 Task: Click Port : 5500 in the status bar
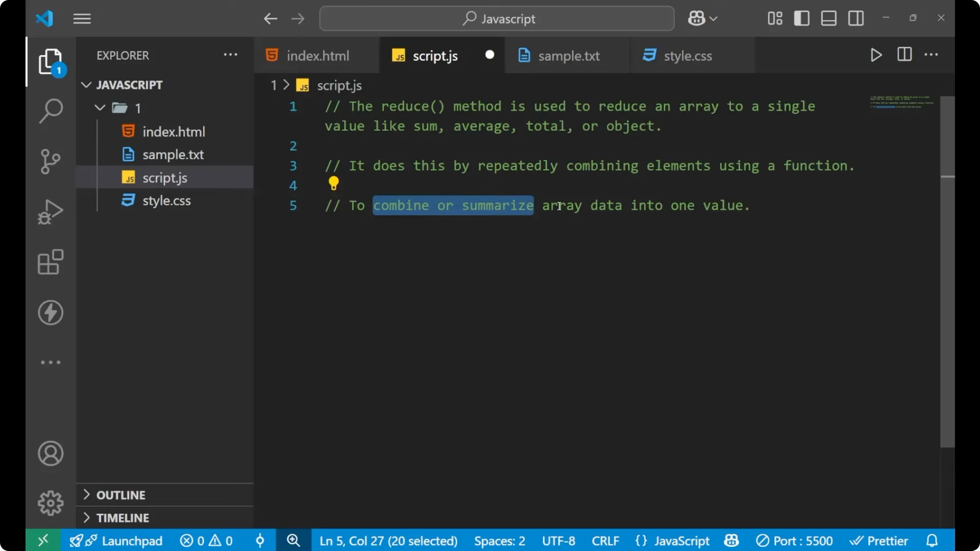click(795, 540)
